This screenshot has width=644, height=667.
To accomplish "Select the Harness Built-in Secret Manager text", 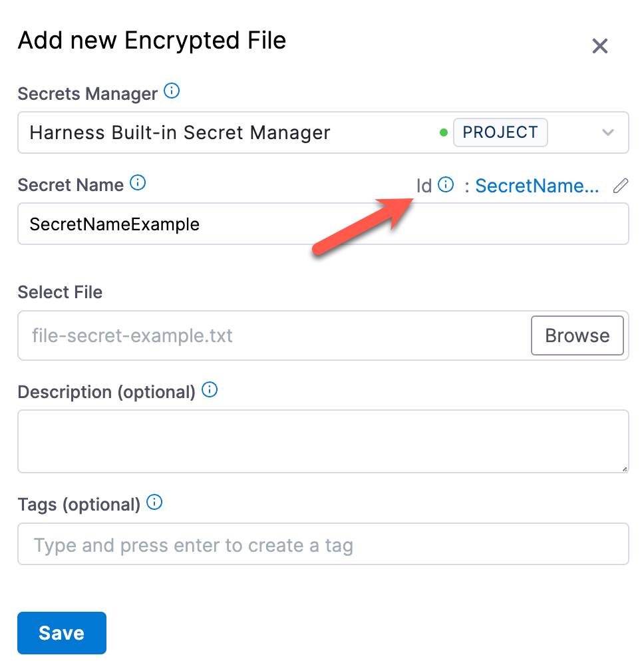I will point(180,132).
